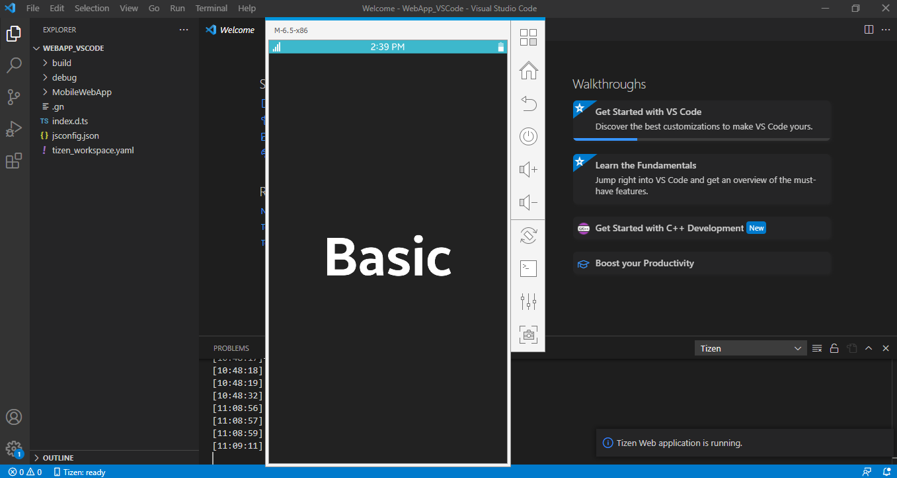Expand the OUTLINE section
This screenshot has width=897, height=478.
pyautogui.click(x=57, y=458)
